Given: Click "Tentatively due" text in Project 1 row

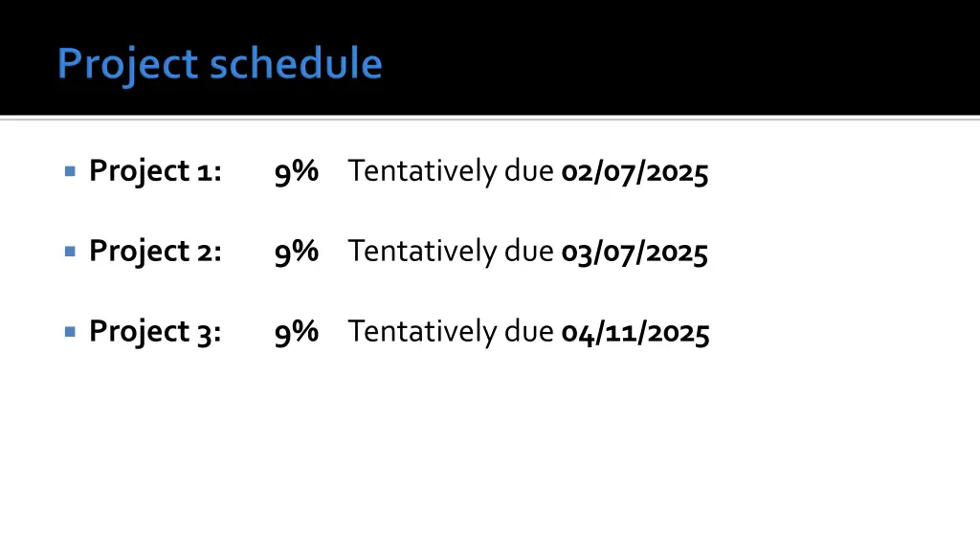Looking at the screenshot, I should (451, 171).
